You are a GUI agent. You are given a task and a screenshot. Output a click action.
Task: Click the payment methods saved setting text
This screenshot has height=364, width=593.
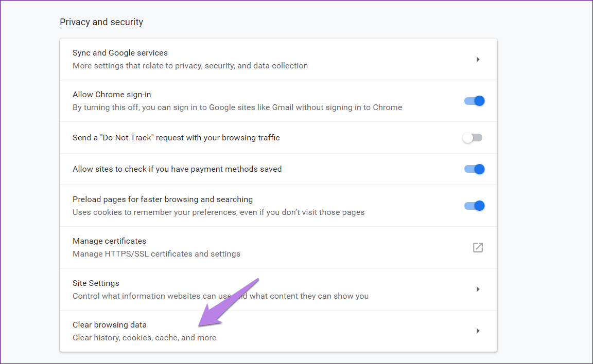pos(177,169)
